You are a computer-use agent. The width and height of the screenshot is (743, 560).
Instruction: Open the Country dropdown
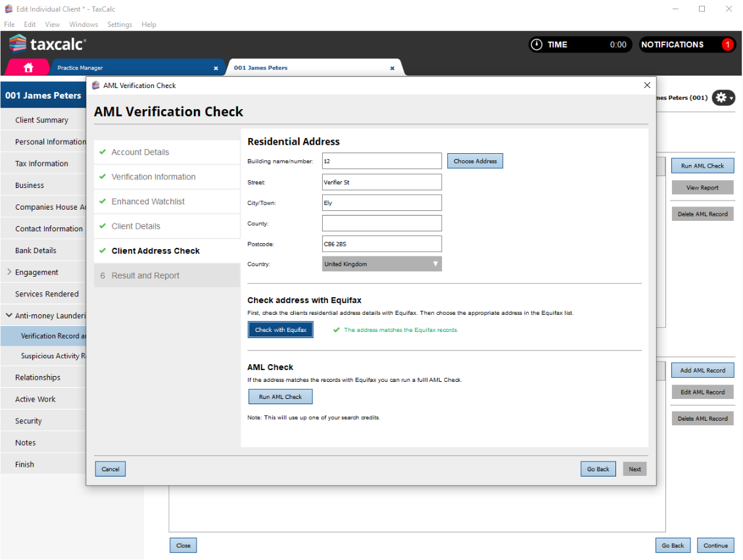point(381,264)
